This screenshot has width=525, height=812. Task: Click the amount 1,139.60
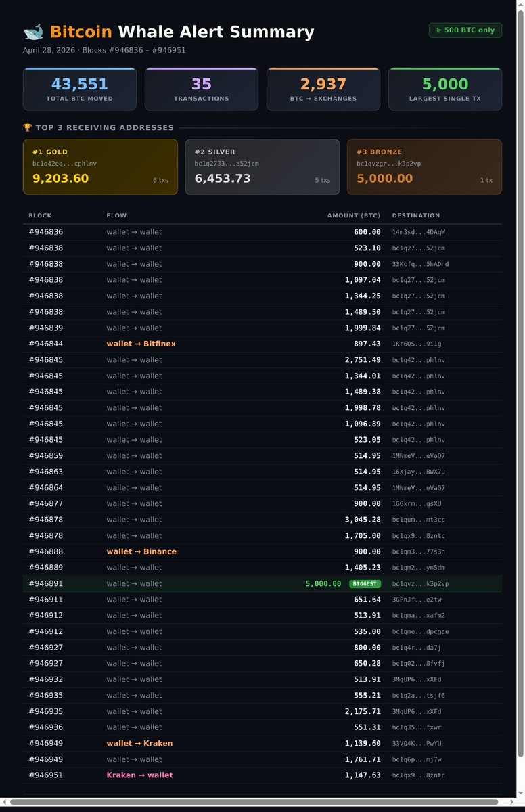click(363, 743)
